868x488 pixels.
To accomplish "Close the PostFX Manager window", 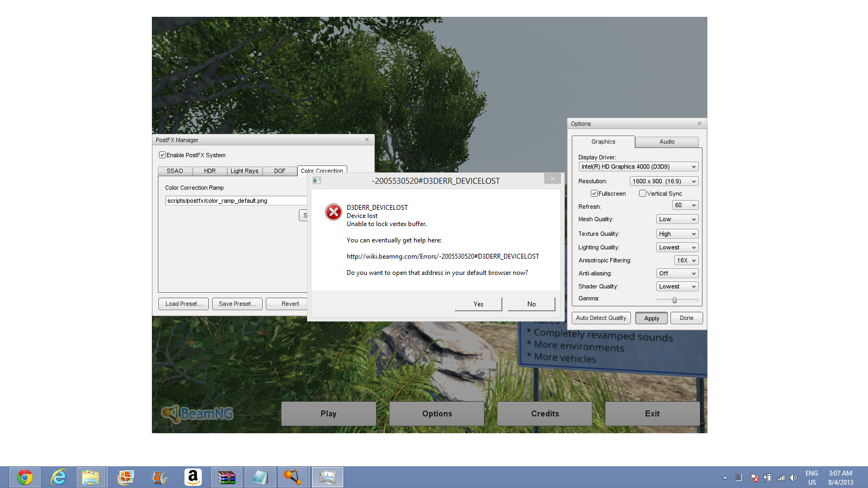I will 367,139.
